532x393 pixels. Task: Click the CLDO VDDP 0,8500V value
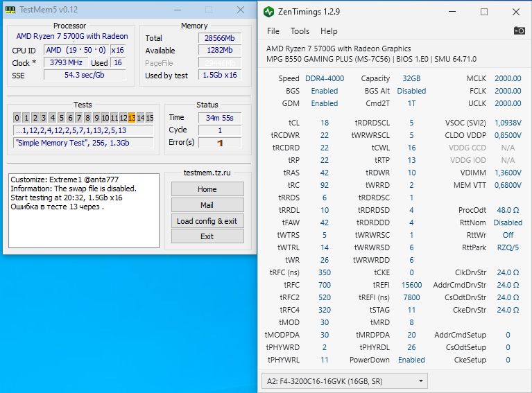click(x=508, y=135)
